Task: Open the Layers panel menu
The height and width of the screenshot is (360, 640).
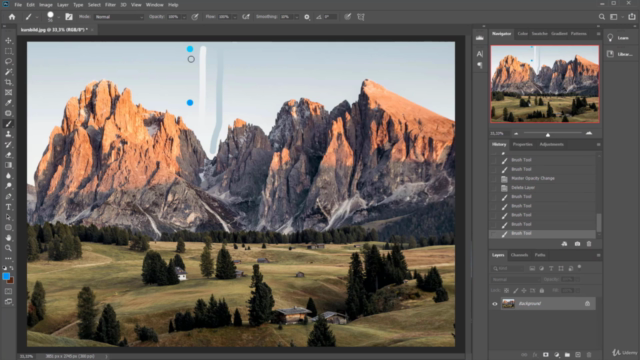Action: tap(598, 255)
